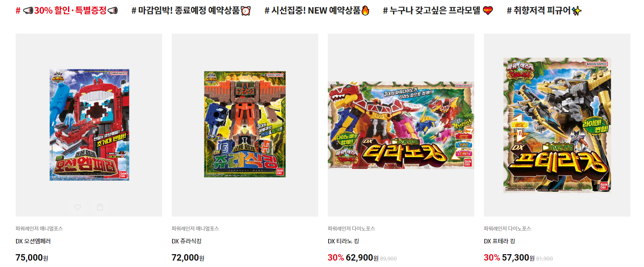
Task: Open 파워레인저 애니멀포스 brand above DX 오션엠페러
Action: [39, 229]
